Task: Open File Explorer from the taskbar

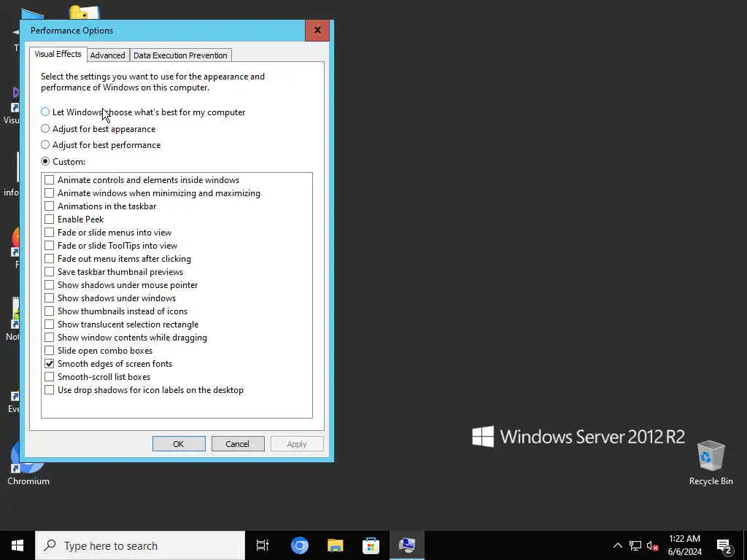Action: click(336, 545)
